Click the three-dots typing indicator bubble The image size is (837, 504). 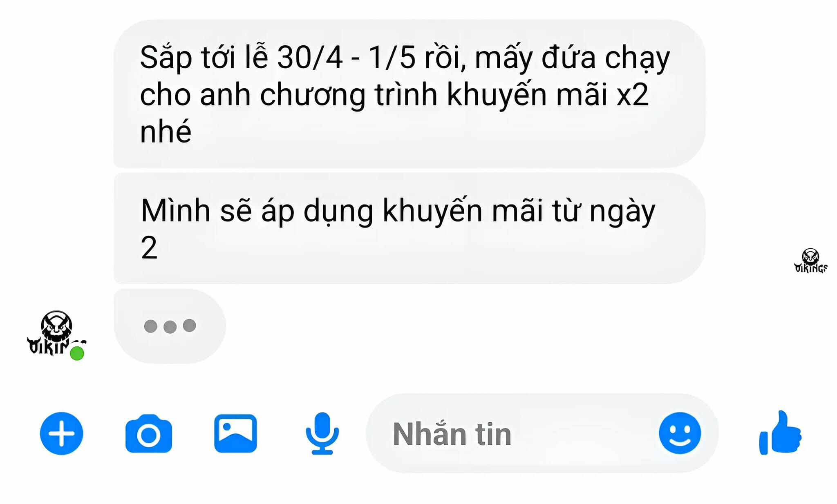pos(170,326)
